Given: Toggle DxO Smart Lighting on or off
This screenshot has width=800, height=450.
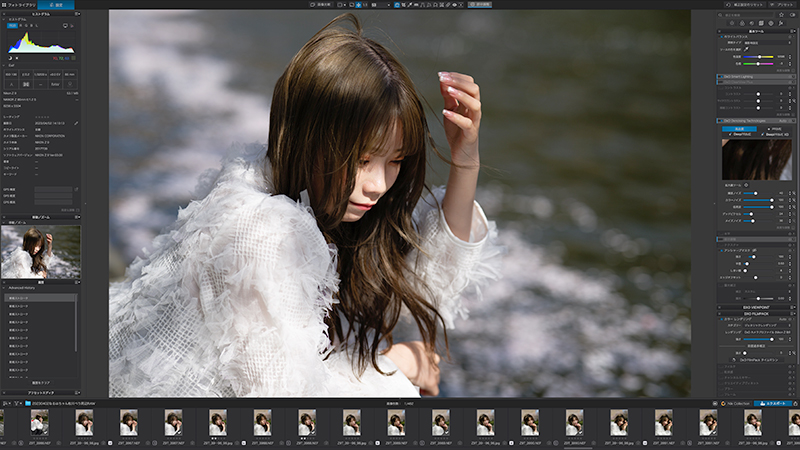Looking at the screenshot, I should pyautogui.click(x=720, y=77).
